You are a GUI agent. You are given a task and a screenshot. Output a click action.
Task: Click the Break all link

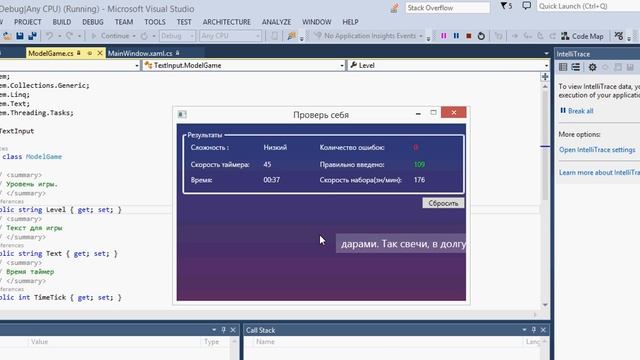pos(577,111)
